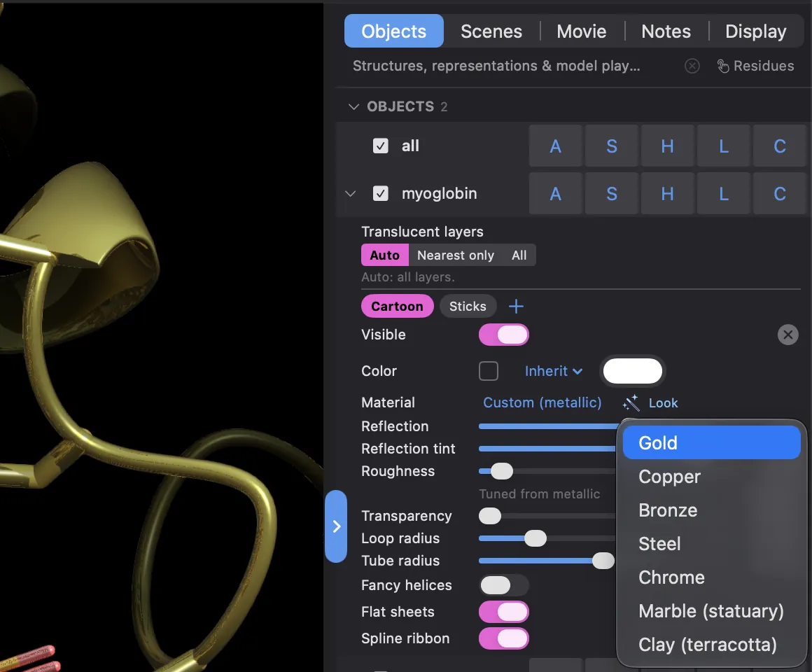Check the Color override checkbox

tap(489, 371)
